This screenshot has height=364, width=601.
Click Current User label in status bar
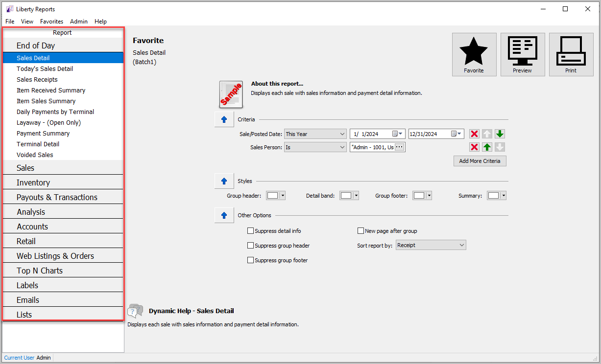tap(19, 358)
